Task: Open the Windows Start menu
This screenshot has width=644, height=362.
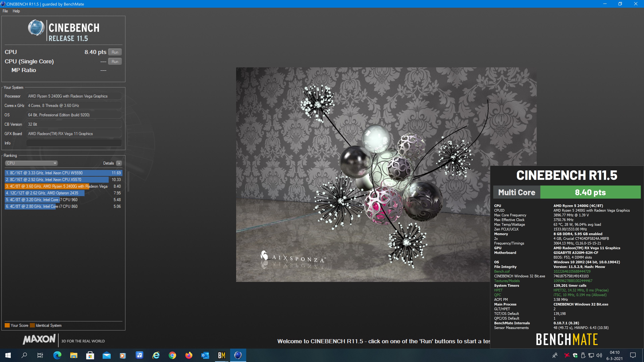Action: pyautogui.click(x=8, y=355)
